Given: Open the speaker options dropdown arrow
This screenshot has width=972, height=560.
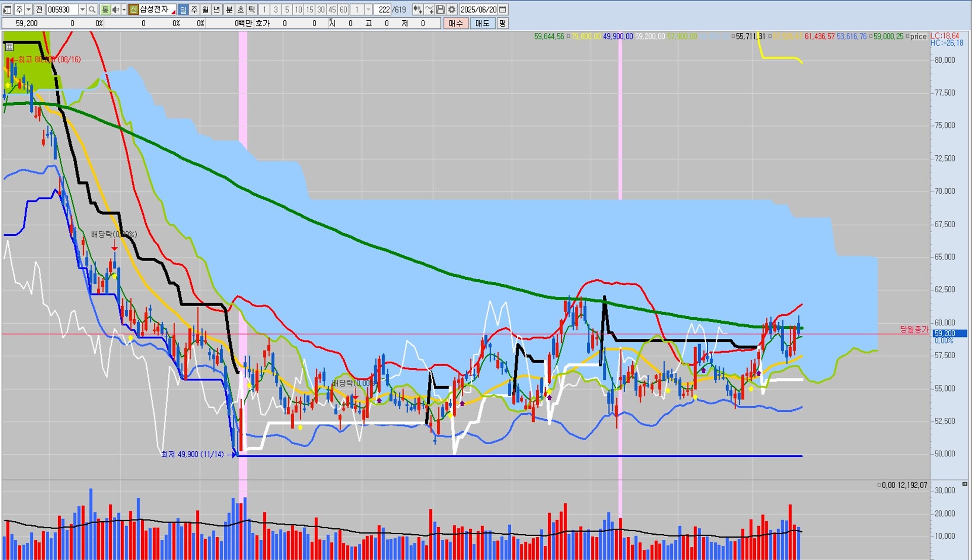Looking at the screenshot, I should (x=124, y=10).
